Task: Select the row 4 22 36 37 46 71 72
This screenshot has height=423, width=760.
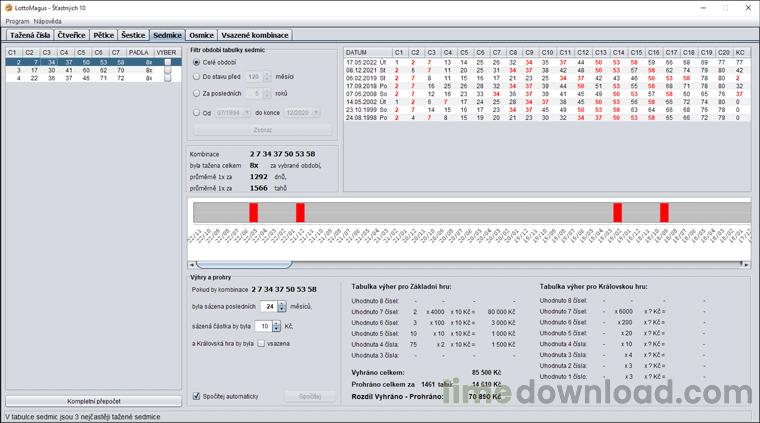Action: [94, 78]
